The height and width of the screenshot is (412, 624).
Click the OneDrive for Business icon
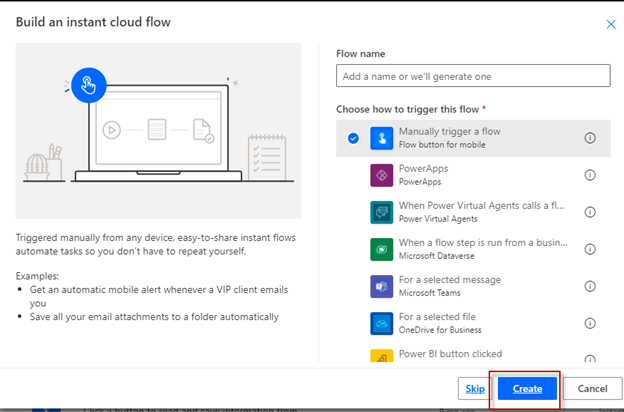pyautogui.click(x=381, y=323)
